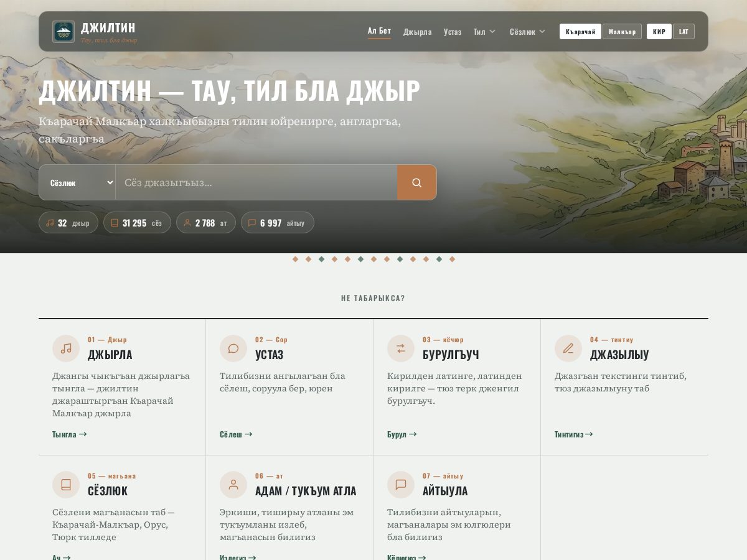Screen dimensions: 747x560
Task: Click the 2 788 ат stat pill
Action: click(206, 223)
